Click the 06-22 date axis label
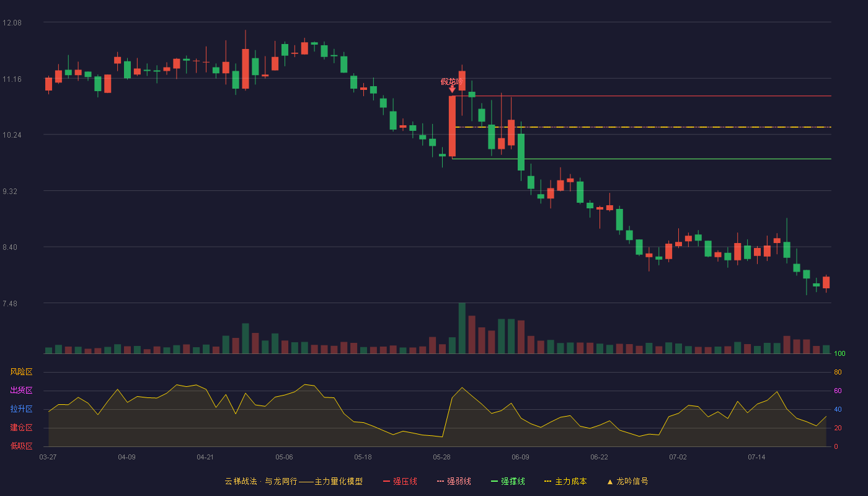The height and width of the screenshot is (496, 868). coord(599,457)
